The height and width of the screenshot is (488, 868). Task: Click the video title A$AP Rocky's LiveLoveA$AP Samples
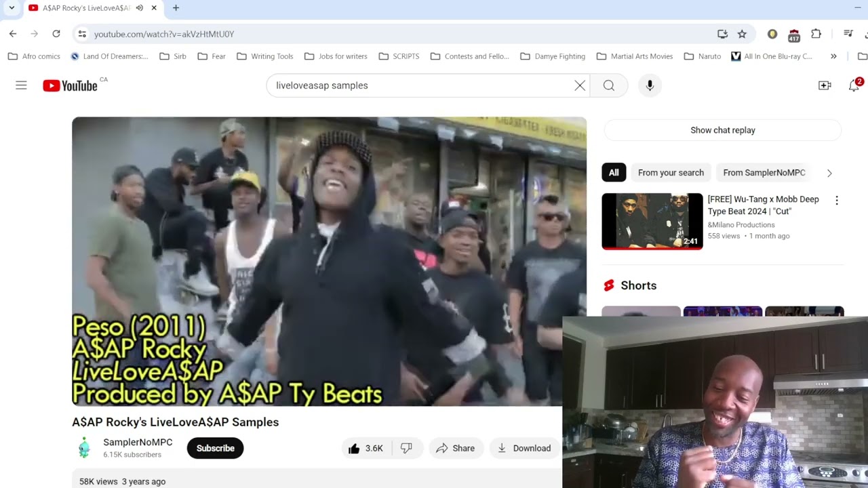[x=176, y=422]
